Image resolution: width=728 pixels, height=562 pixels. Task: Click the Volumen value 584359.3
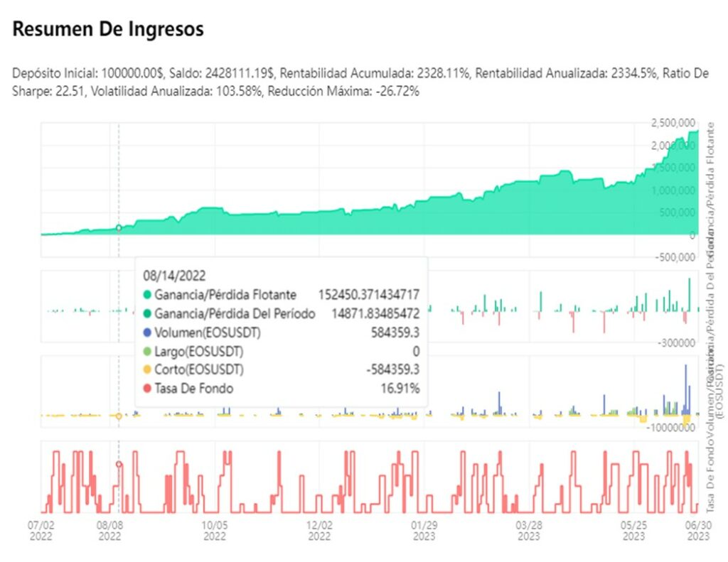pyautogui.click(x=395, y=333)
